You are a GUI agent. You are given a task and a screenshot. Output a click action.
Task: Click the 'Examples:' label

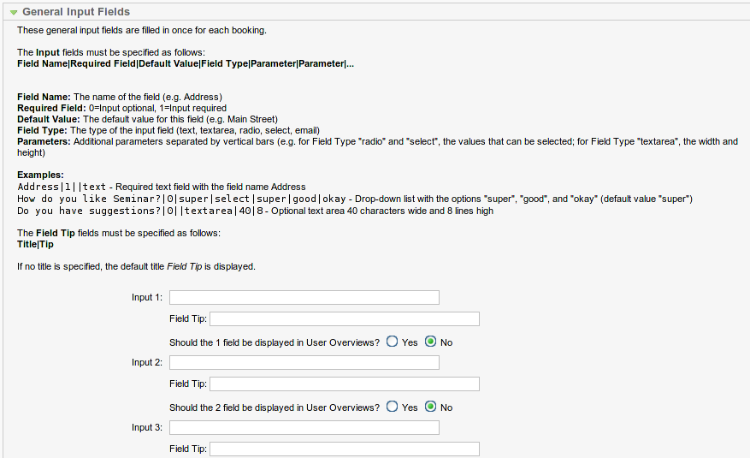coord(41,175)
